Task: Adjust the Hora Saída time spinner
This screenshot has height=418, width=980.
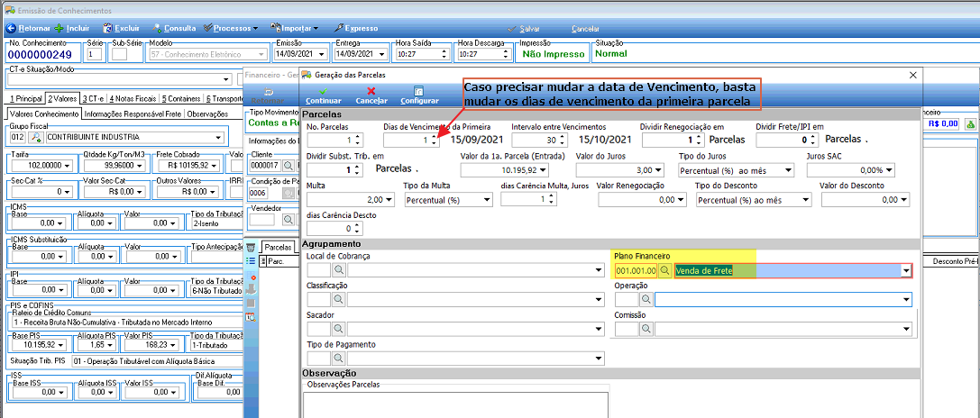Action: tap(444, 54)
